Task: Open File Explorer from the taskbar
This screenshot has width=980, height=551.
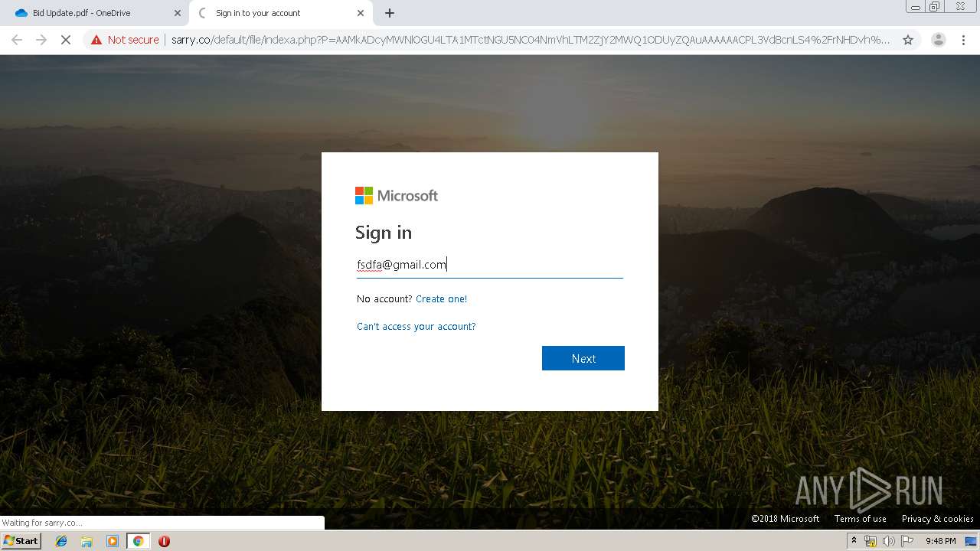Action: [x=87, y=541]
